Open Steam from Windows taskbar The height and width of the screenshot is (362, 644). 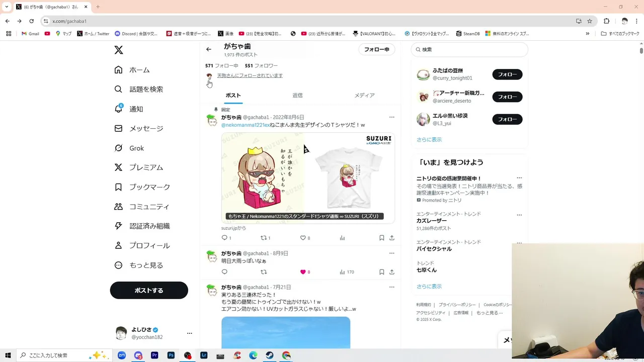(x=270, y=355)
